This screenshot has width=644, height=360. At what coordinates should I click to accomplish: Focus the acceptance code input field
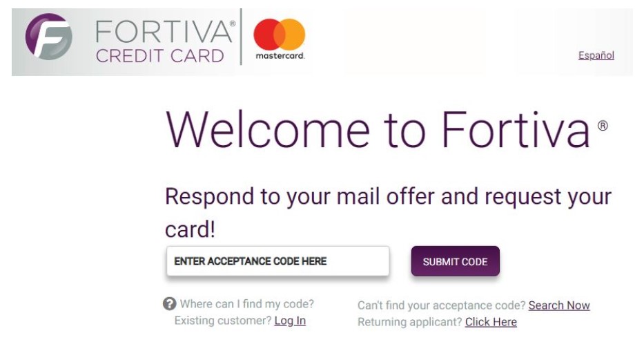[277, 261]
